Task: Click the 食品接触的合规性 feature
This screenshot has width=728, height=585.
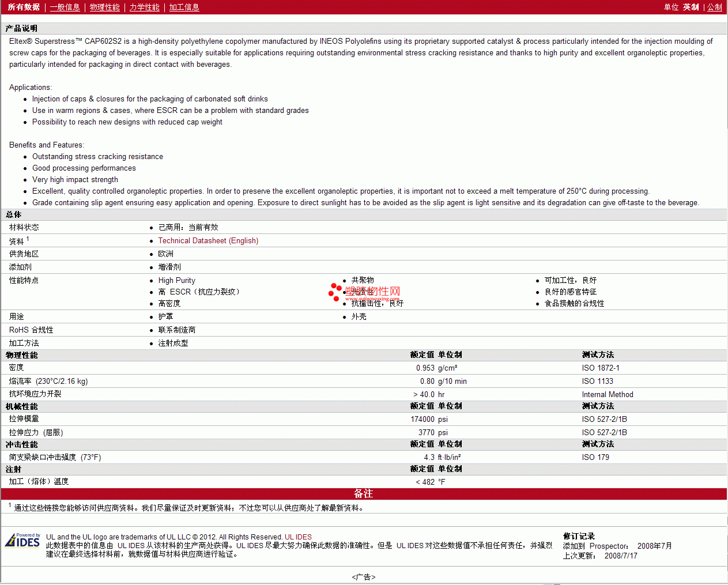Action: pyautogui.click(x=574, y=303)
